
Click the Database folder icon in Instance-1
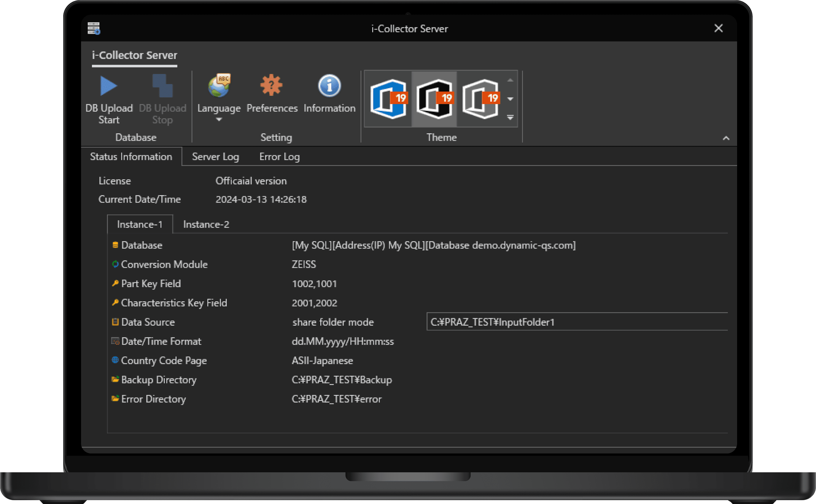coord(115,245)
